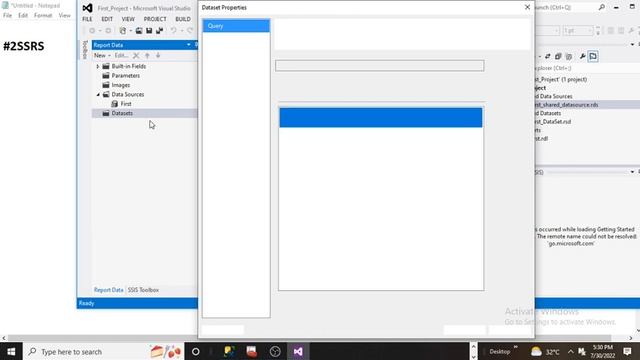Select the Built-in Fields folder
640x360 pixels.
coord(129,66)
